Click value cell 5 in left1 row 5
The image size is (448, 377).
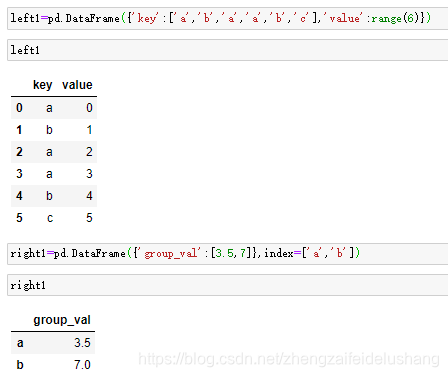(x=89, y=218)
